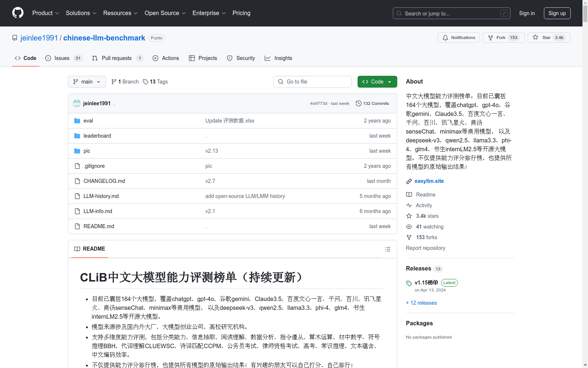This screenshot has height=368, width=588.
Task: Open LLM-history.md file
Action: click(x=101, y=196)
